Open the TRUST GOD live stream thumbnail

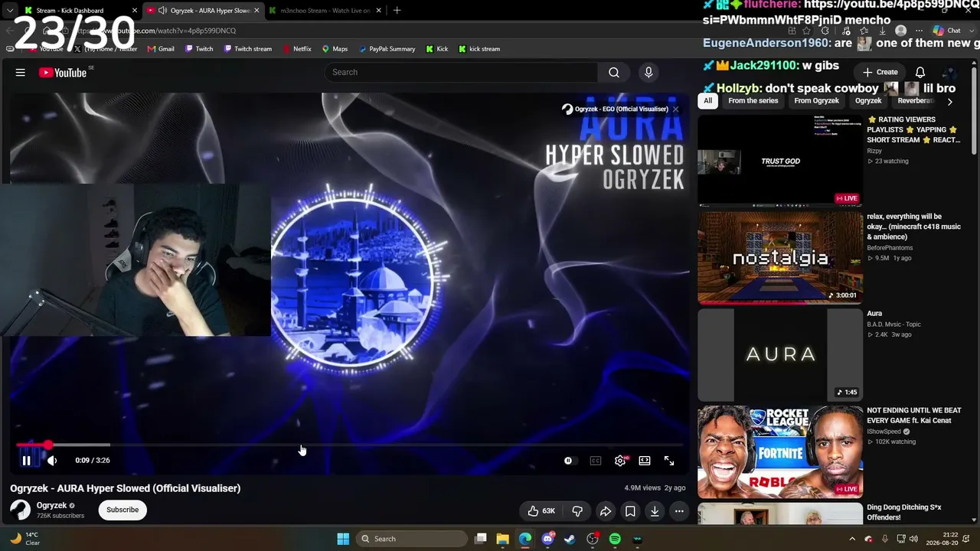coord(780,161)
